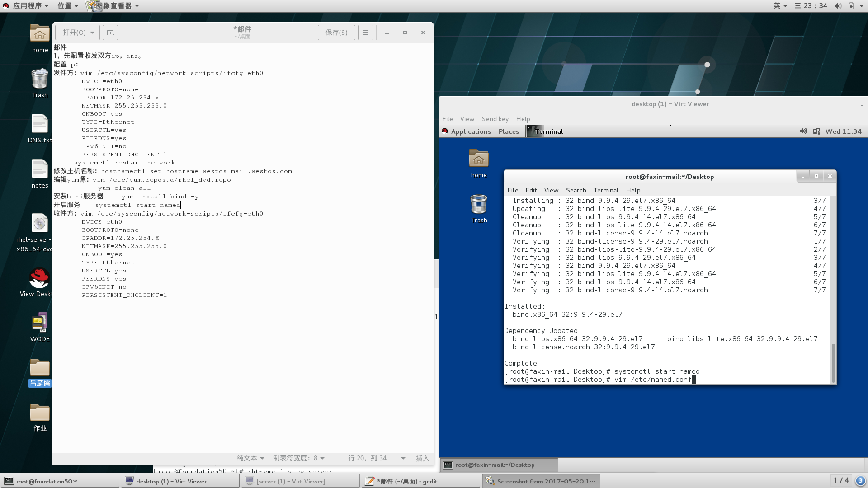
Task: Click guest taskbar root@faxin-mail terminal item
Action: click(x=499, y=465)
